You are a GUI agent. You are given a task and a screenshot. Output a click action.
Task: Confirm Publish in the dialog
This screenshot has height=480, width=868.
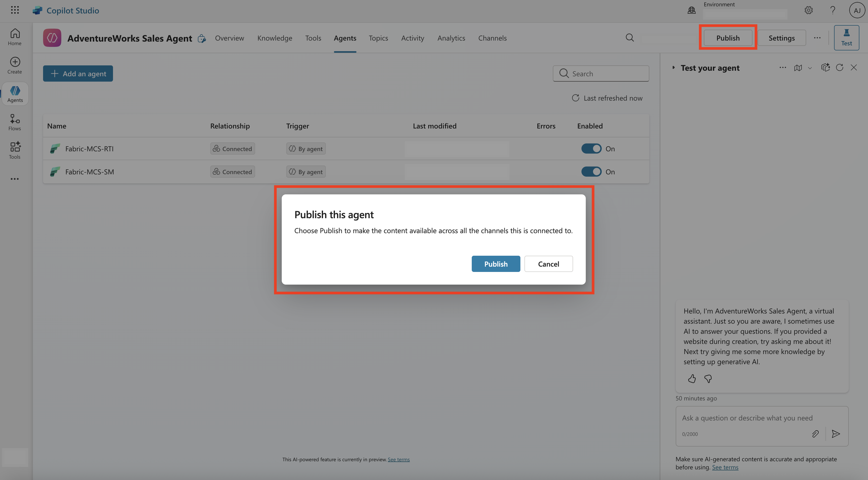(496, 264)
